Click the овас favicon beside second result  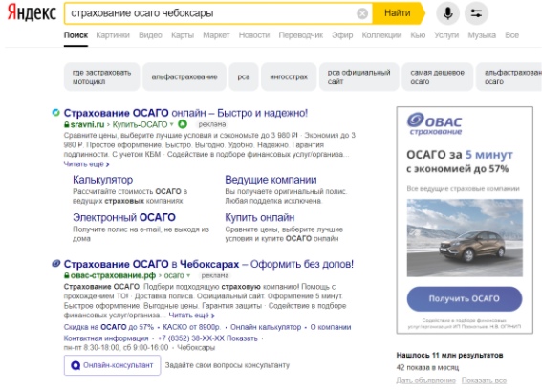tap(56, 264)
